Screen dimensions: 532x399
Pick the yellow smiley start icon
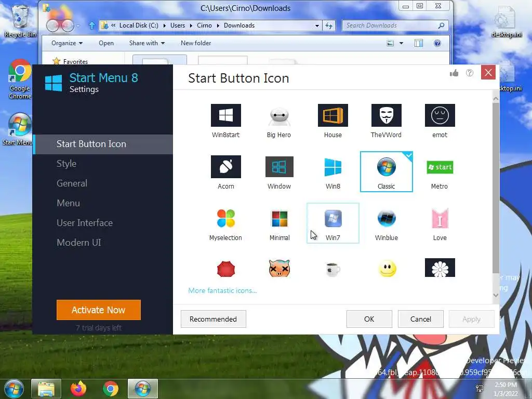pos(387,269)
